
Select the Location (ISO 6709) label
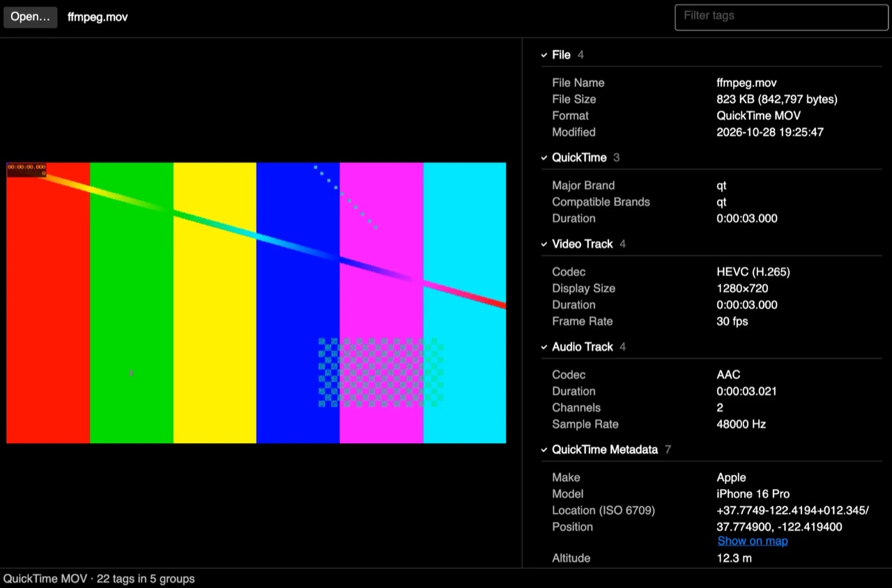[603, 511]
